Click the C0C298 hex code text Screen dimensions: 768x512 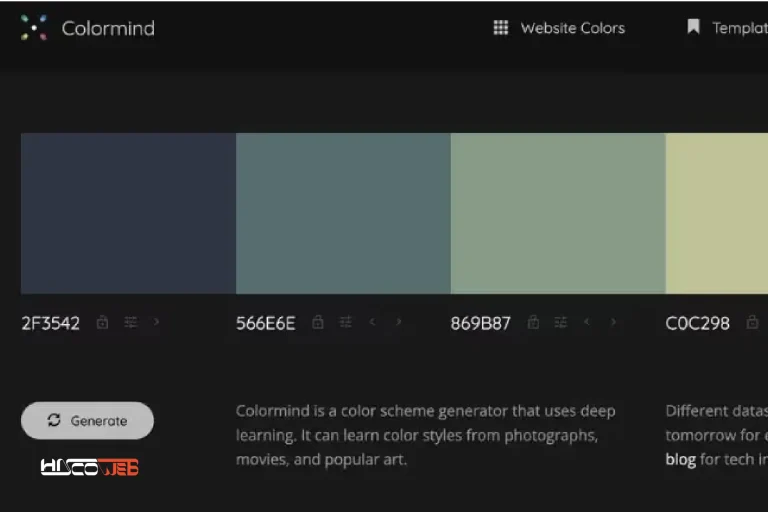pos(697,323)
